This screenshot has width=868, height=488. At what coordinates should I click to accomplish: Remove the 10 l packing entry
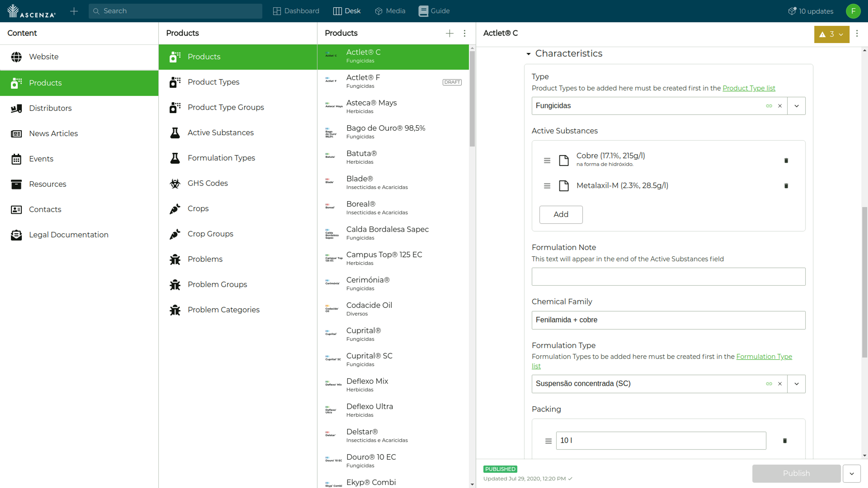[785, 441]
